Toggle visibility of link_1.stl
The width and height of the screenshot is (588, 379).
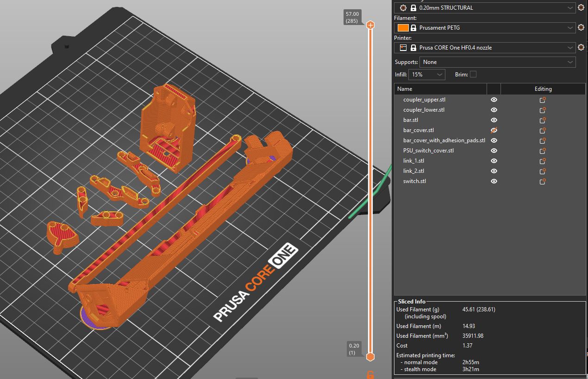pyautogui.click(x=494, y=161)
